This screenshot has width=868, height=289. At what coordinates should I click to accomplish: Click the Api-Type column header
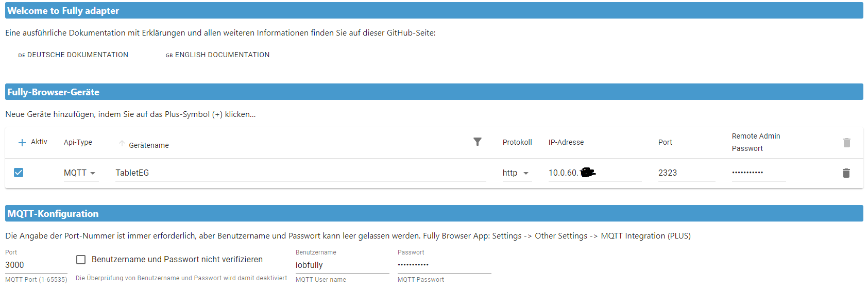tap(78, 143)
